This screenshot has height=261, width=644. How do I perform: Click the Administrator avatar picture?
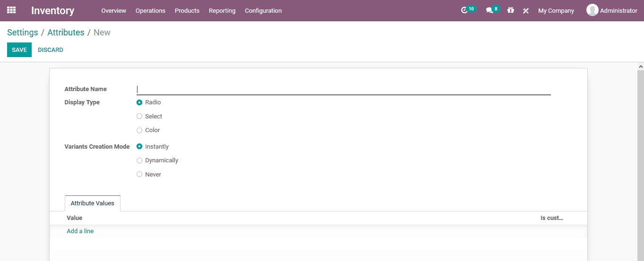592,10
